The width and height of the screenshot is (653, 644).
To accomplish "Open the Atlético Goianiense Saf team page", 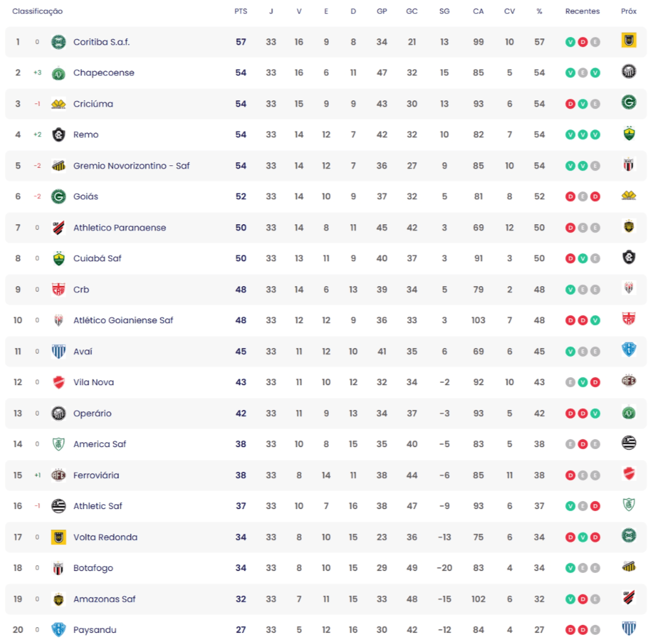I will (x=123, y=321).
